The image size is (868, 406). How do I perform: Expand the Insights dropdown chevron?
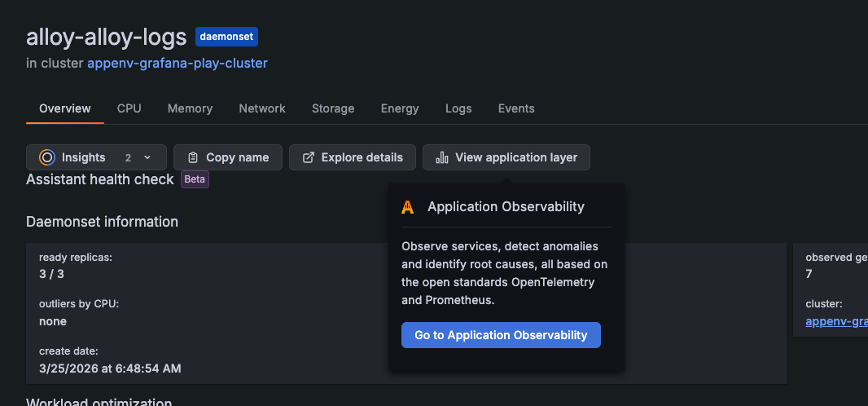147,157
